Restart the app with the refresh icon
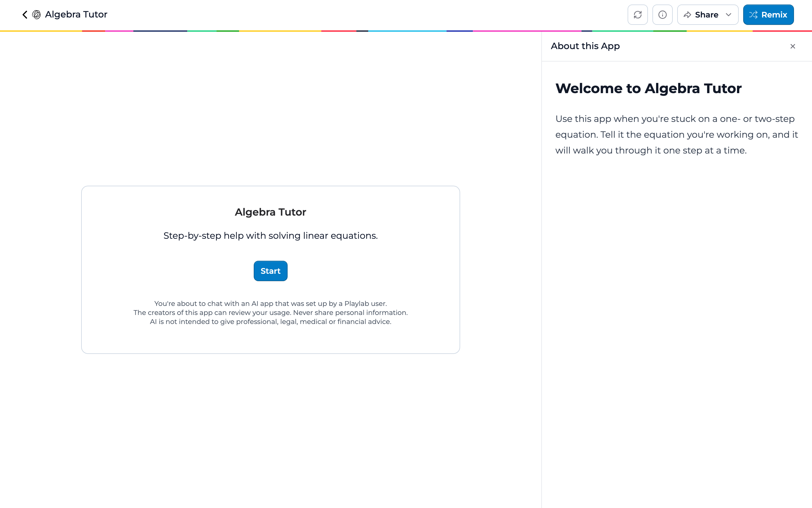 coord(637,15)
